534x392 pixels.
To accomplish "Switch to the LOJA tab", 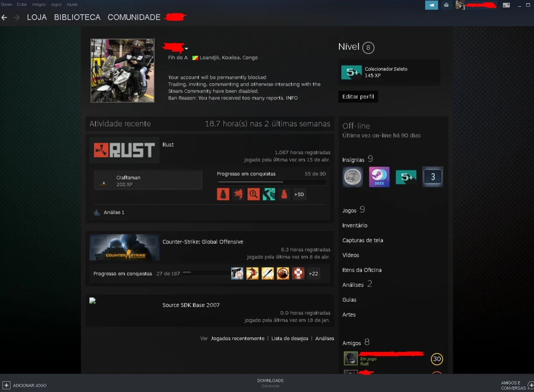I will click(37, 17).
